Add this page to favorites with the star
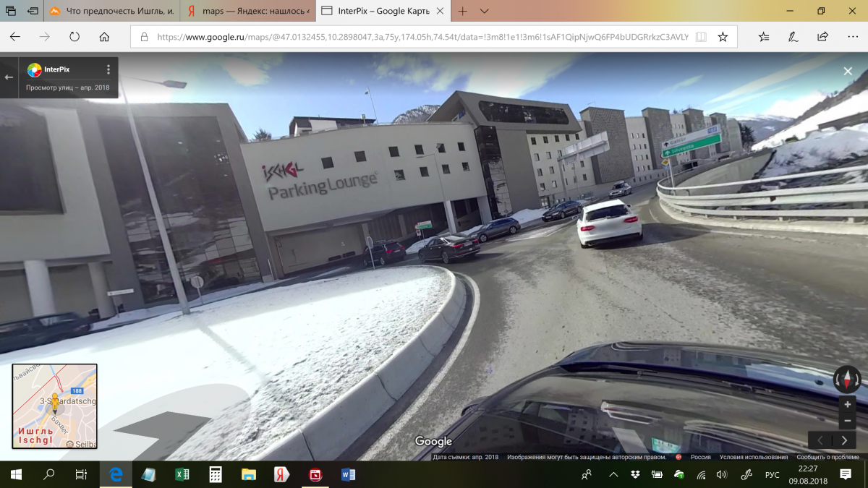 723,37
